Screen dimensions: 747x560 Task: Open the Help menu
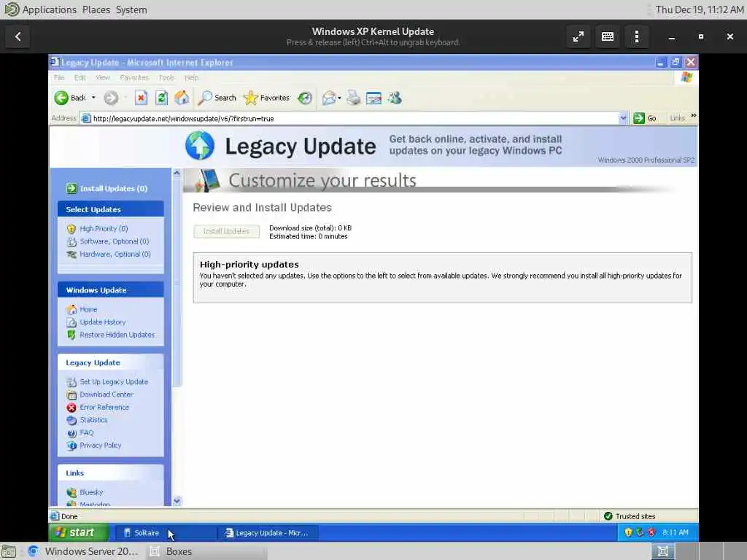pyautogui.click(x=192, y=77)
